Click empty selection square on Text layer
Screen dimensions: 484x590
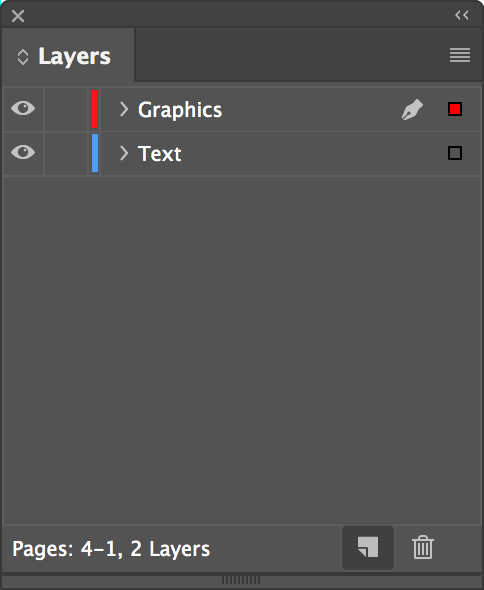point(455,153)
